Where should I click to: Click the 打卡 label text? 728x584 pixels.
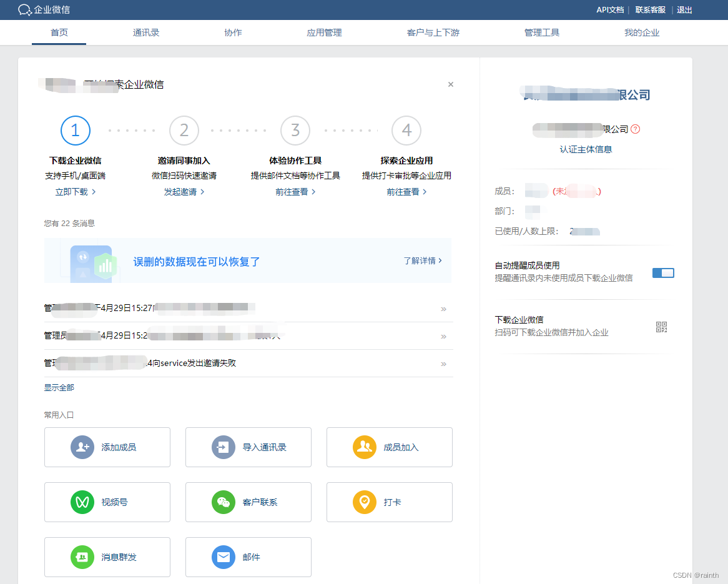(392, 502)
